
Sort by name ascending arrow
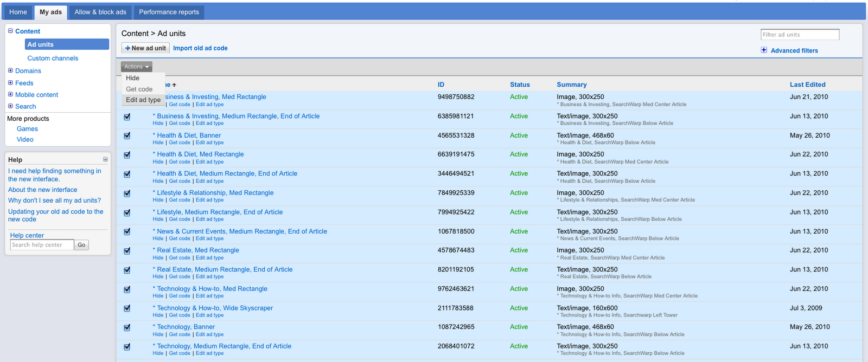pos(174,85)
